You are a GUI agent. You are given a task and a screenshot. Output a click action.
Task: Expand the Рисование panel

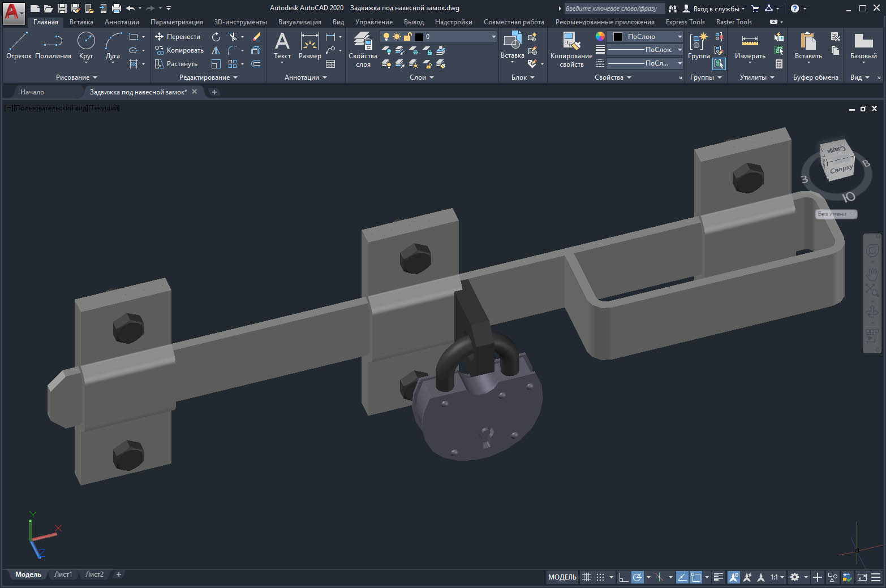[76, 77]
